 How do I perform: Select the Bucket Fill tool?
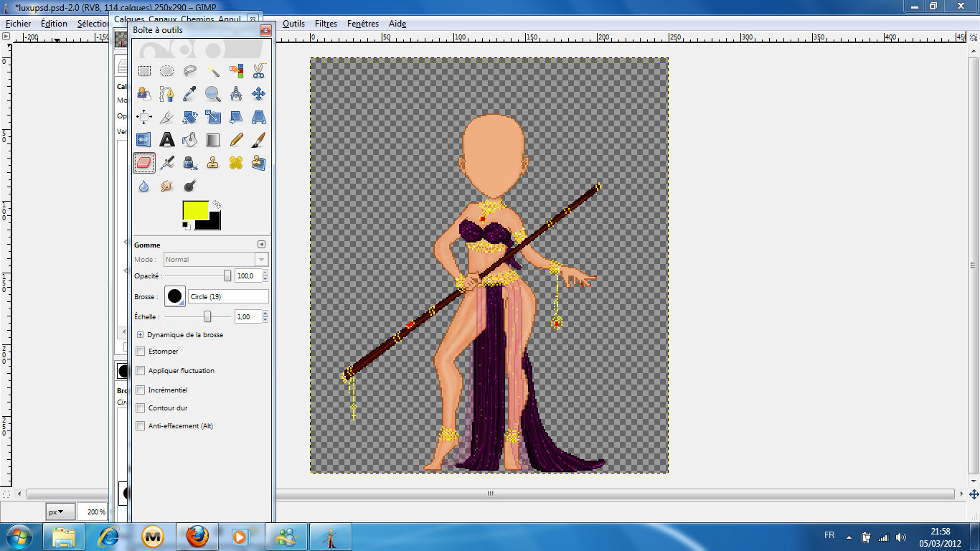(x=190, y=139)
